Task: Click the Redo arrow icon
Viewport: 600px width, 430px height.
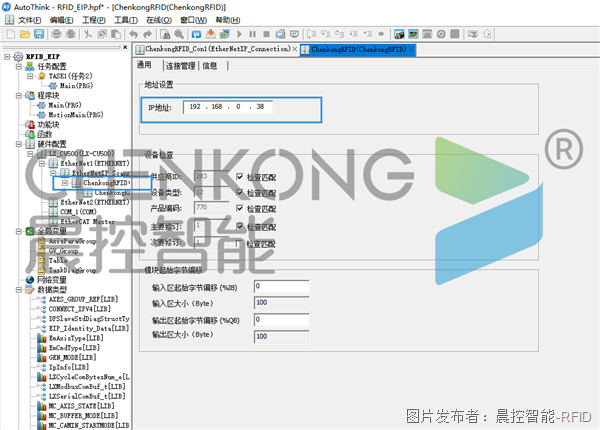Action: pyautogui.click(x=147, y=34)
